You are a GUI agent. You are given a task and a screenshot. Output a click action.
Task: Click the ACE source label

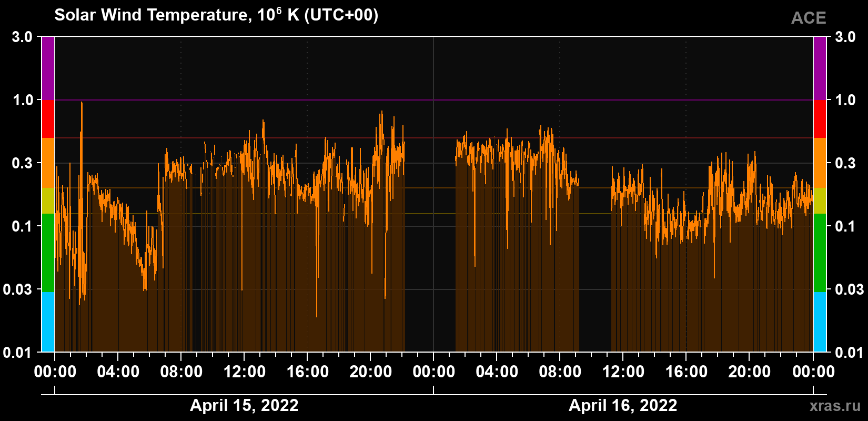click(x=809, y=18)
